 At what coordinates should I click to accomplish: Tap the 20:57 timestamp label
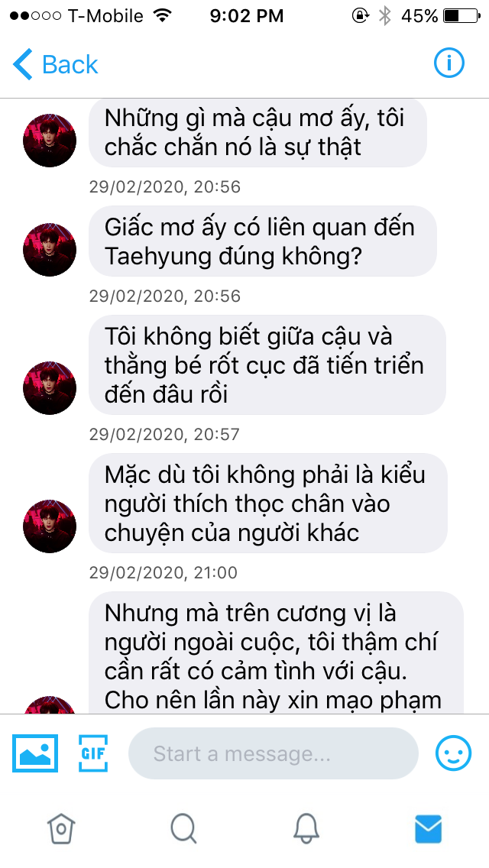tap(164, 434)
